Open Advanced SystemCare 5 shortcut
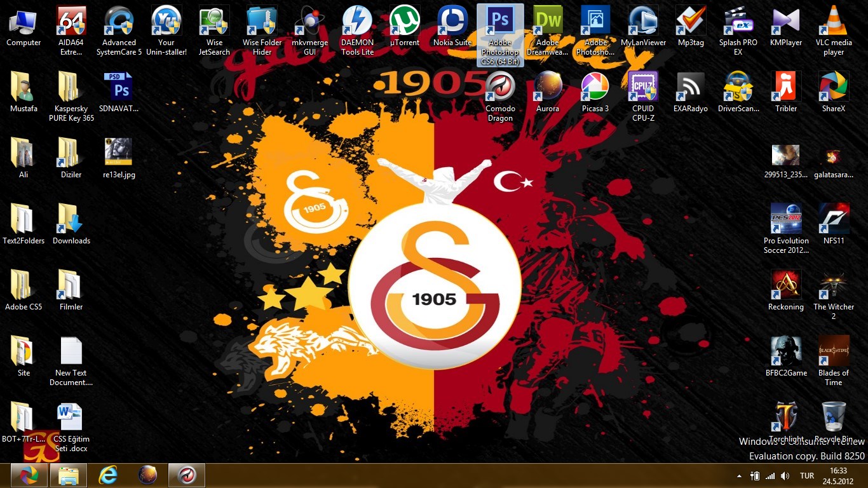 point(119,30)
